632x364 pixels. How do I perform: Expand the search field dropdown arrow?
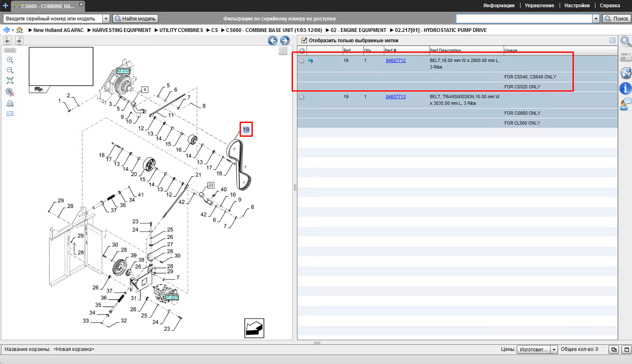tap(596, 19)
